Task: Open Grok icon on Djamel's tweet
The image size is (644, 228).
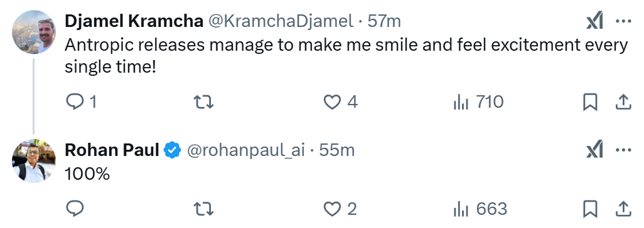Action: coord(594,21)
